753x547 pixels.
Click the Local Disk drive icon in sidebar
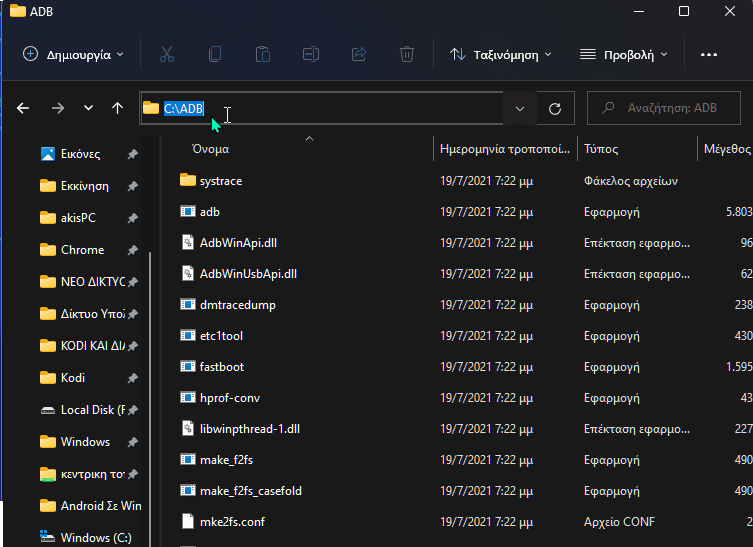[48, 410]
